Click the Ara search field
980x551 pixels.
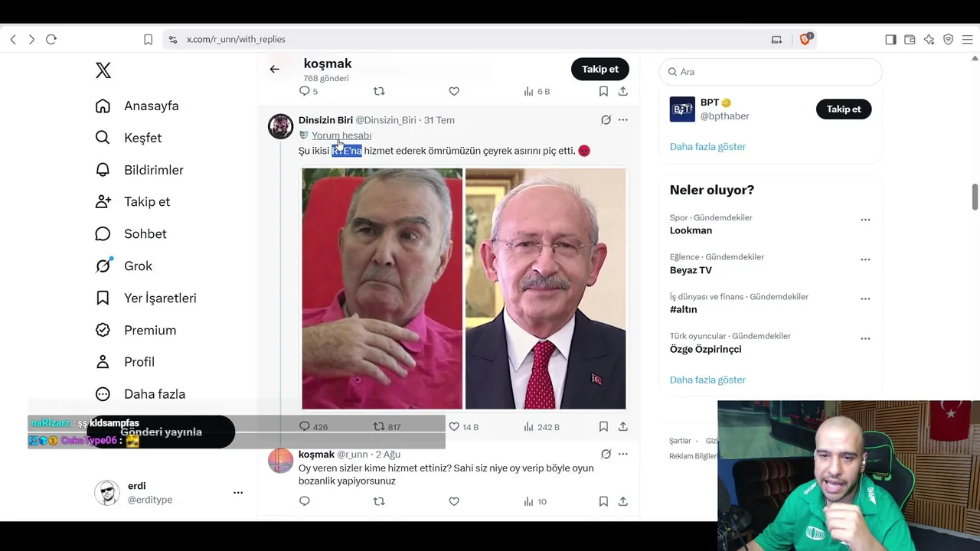(x=770, y=72)
